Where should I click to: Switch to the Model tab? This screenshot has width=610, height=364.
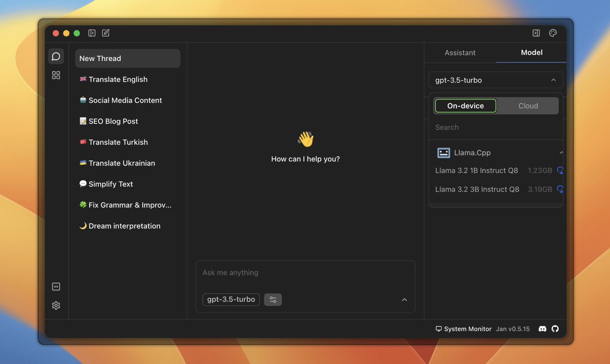pos(532,53)
